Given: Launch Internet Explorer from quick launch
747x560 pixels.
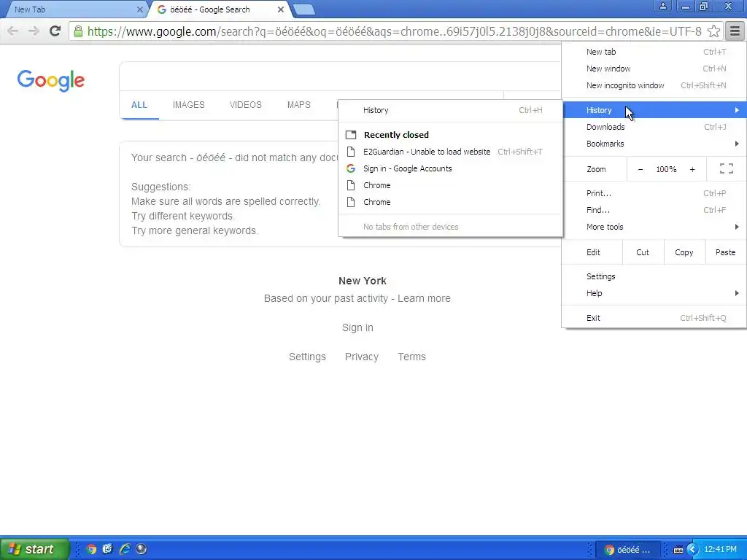Looking at the screenshot, I should coord(125,549).
